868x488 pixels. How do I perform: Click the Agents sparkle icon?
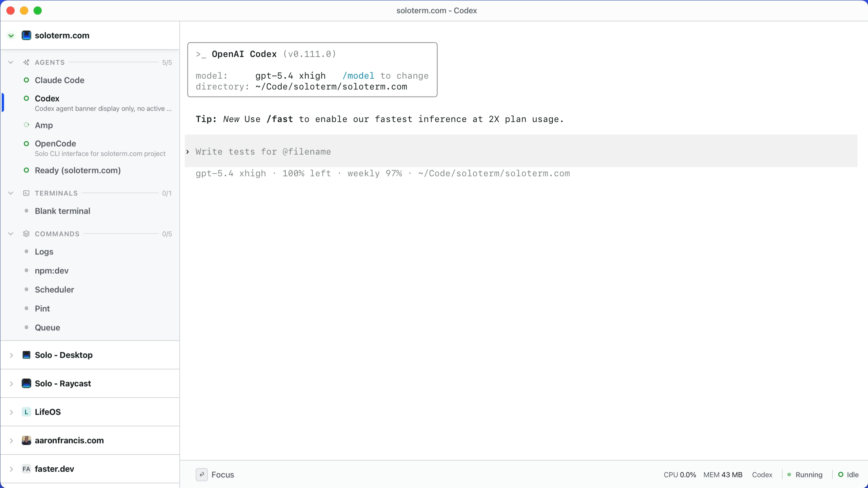click(x=26, y=62)
